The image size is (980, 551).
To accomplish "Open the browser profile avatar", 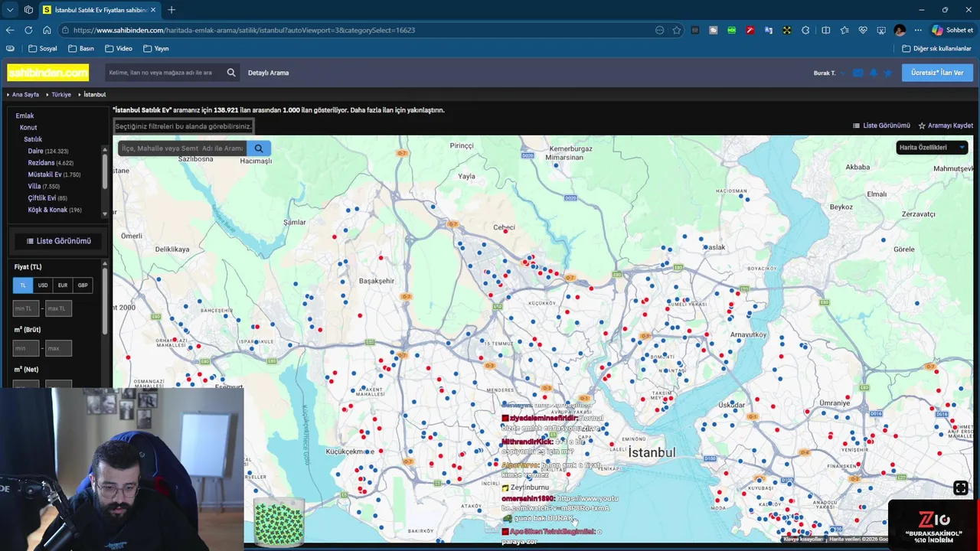I will (x=900, y=30).
